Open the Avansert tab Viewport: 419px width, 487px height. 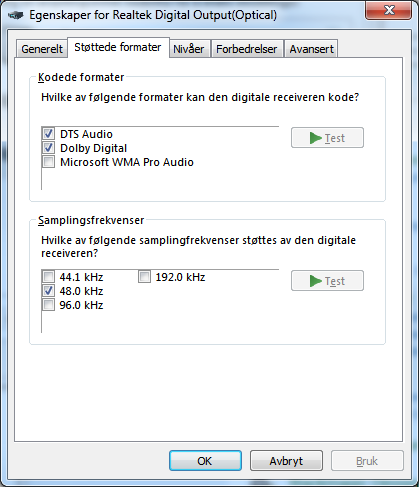coord(311,49)
